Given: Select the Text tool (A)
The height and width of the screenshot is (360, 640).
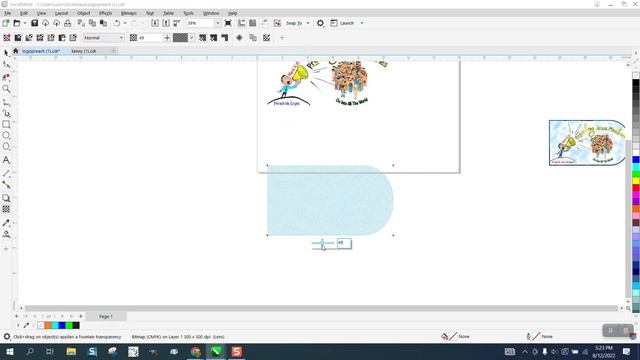Looking at the screenshot, I should (x=6, y=160).
